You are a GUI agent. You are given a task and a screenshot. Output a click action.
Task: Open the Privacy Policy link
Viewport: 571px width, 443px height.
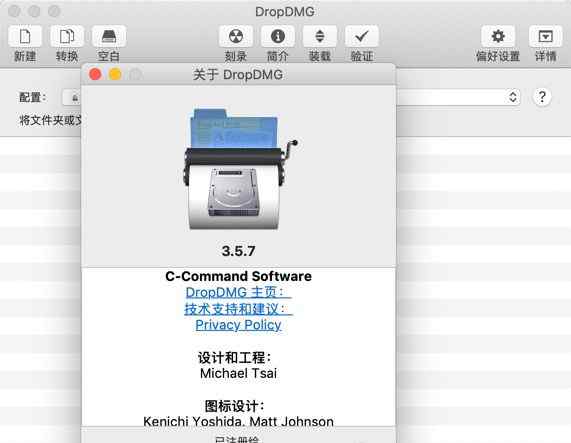[238, 325]
